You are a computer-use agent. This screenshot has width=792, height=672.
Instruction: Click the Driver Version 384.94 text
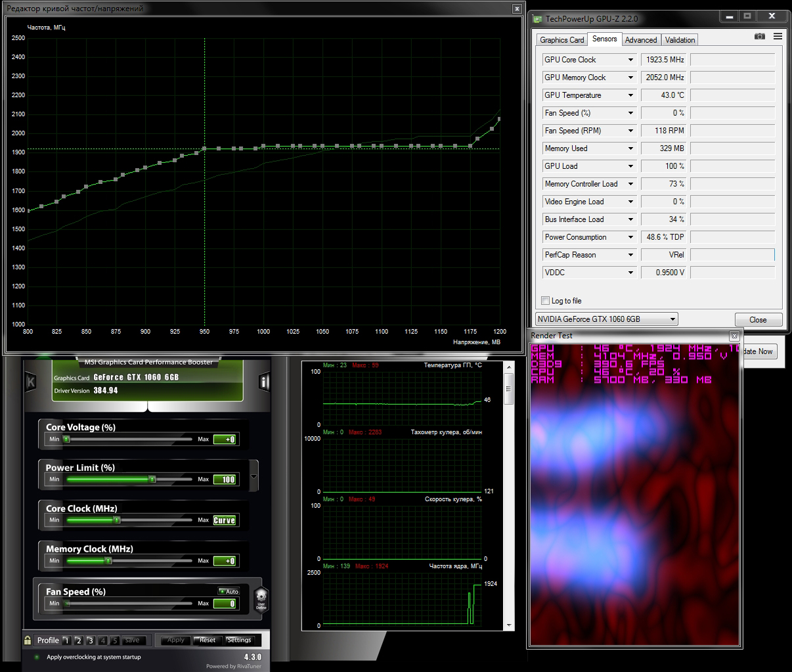point(86,391)
